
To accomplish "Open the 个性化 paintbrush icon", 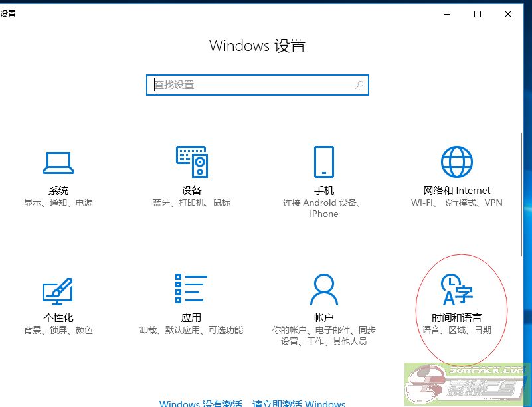I will [58, 289].
